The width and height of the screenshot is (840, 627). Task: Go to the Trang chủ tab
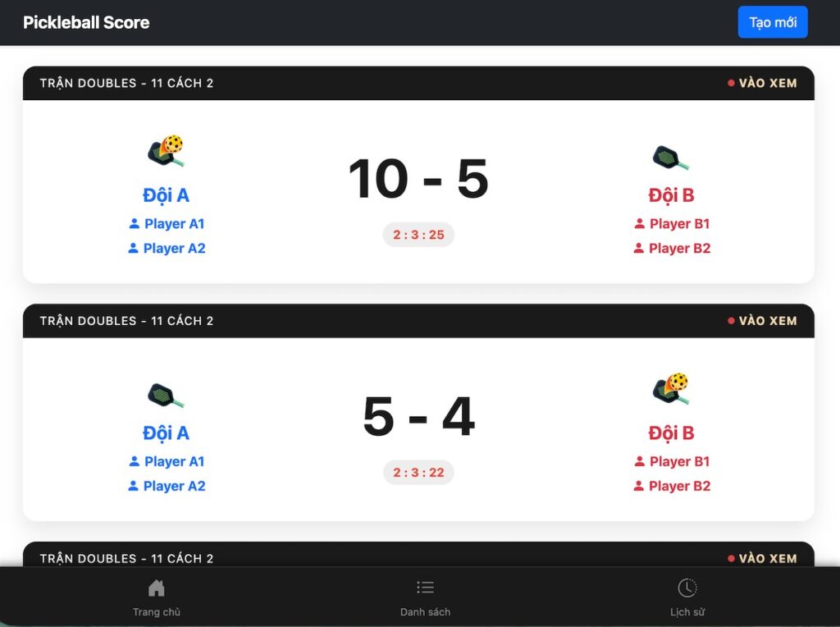(x=156, y=611)
